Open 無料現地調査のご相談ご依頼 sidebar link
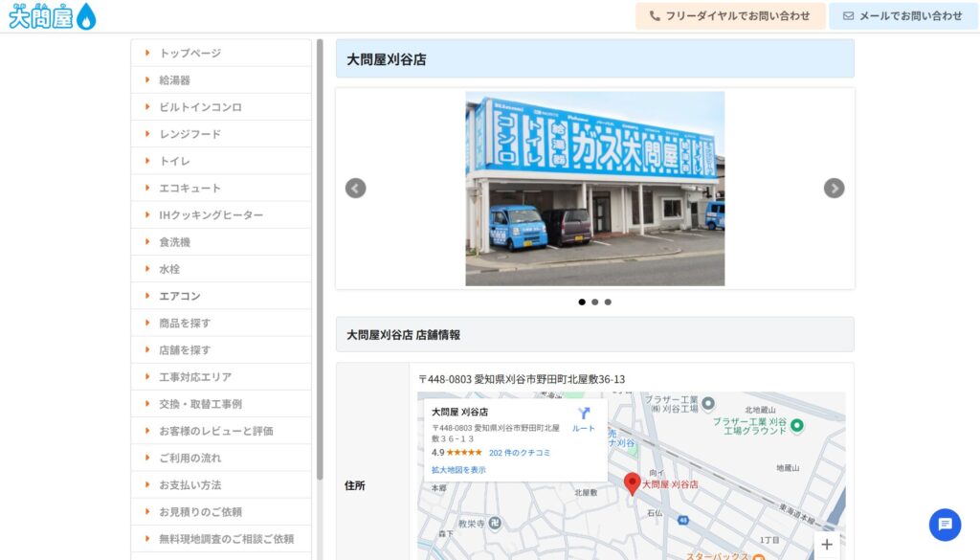Screen dimensions: 980x560 click(221, 538)
